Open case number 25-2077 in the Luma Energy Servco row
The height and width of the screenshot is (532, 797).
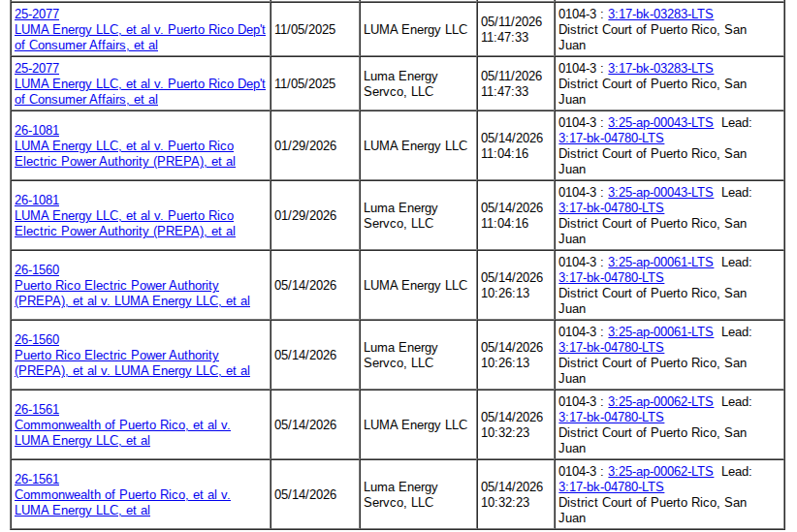click(37, 68)
